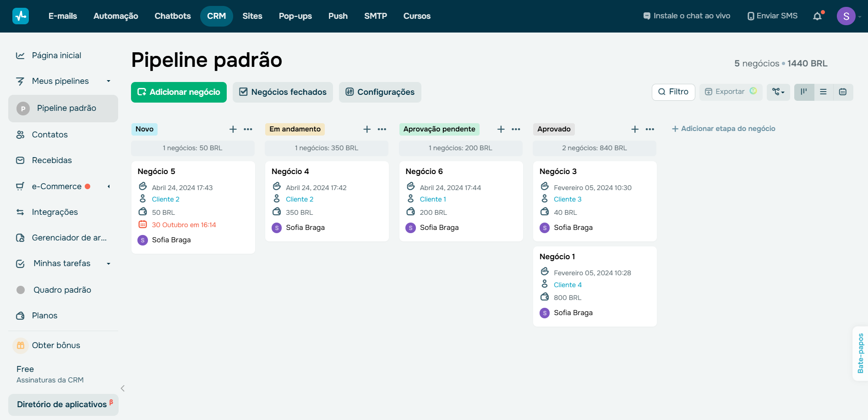Click Cliente 1 link in Negócio 6
868x420 pixels.
[433, 199]
